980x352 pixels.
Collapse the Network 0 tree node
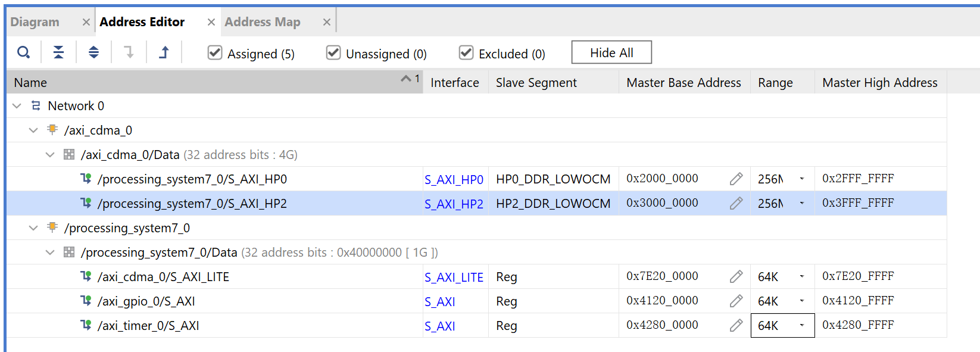tap(17, 105)
